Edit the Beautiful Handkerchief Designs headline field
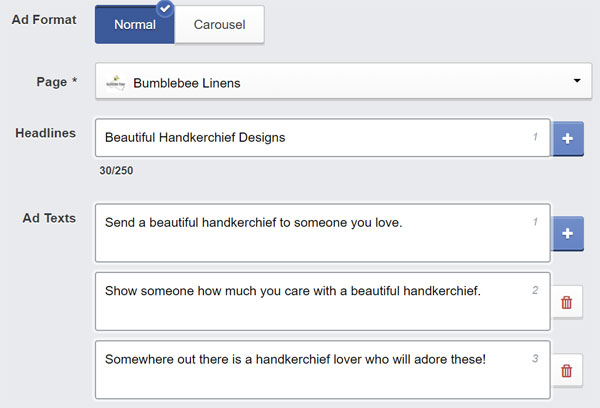Screen dimensions: 600x408 pyautogui.click(x=323, y=137)
